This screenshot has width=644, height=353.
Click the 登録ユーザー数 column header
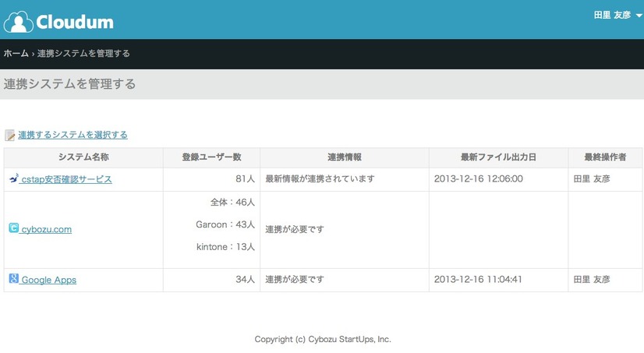(x=211, y=157)
